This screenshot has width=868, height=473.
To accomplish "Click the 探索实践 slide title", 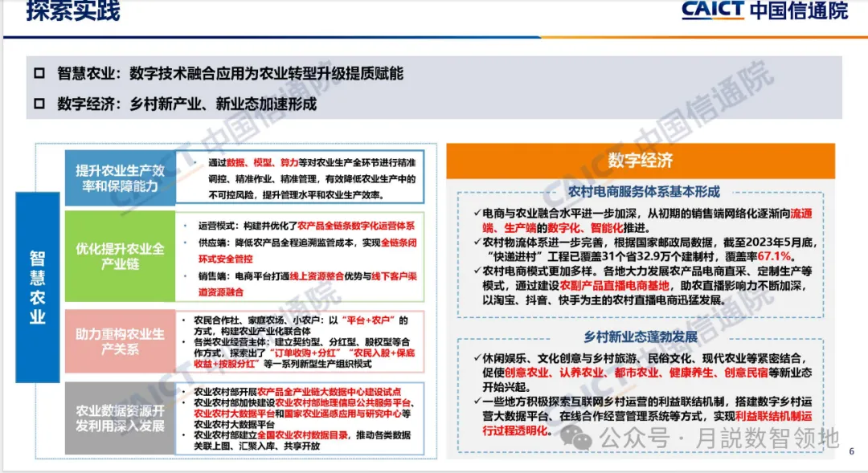I will click(x=73, y=10).
